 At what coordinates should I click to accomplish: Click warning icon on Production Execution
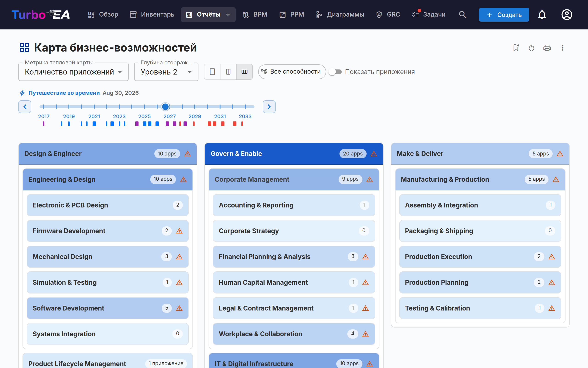tap(551, 256)
